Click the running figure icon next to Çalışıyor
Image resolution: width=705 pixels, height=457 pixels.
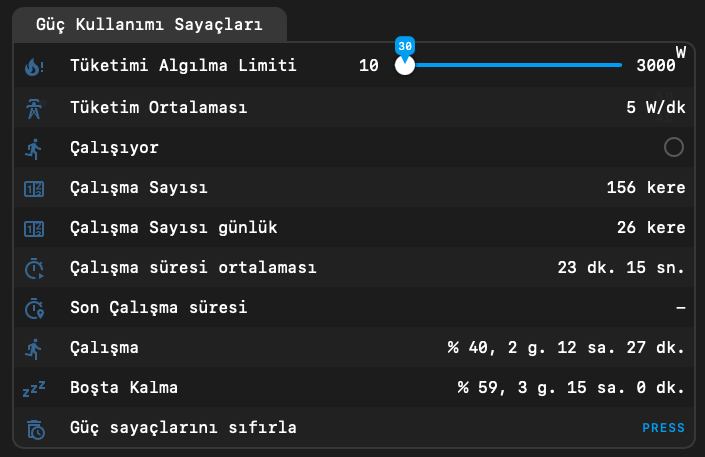34,149
